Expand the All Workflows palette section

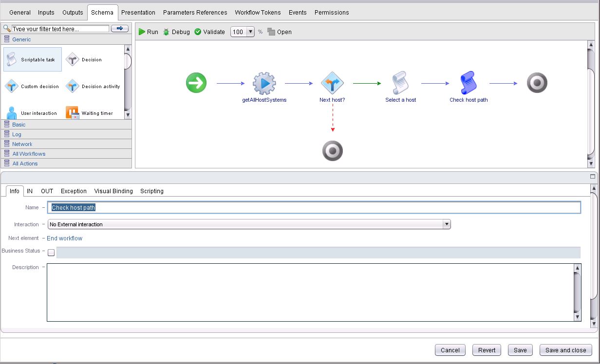tap(29, 154)
